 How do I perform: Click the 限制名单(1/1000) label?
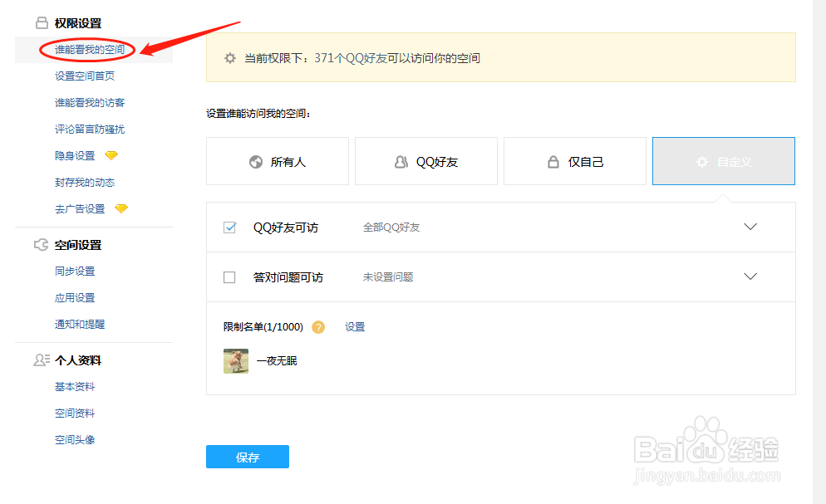pyautogui.click(x=263, y=326)
